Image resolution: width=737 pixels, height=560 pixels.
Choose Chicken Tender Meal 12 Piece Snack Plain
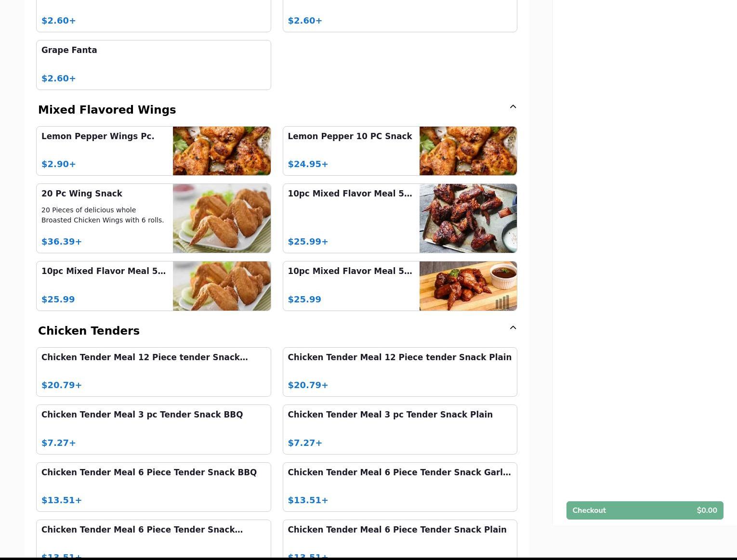[400, 372]
